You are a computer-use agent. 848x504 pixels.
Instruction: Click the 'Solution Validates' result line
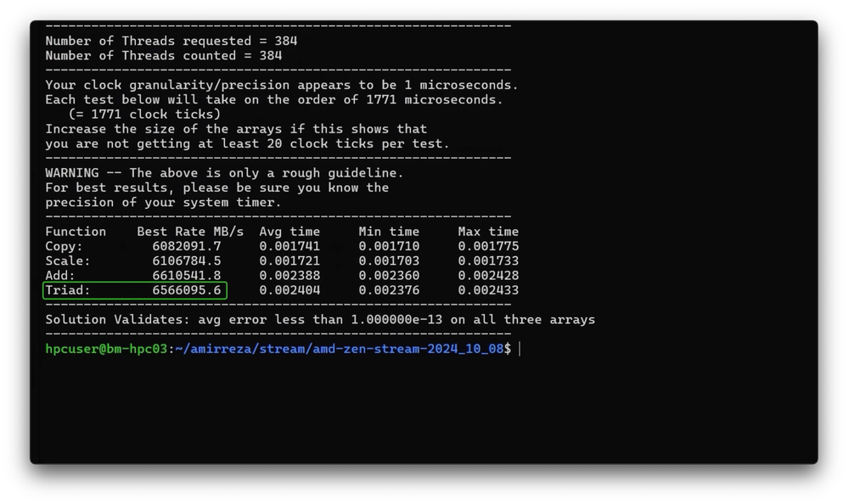point(320,320)
